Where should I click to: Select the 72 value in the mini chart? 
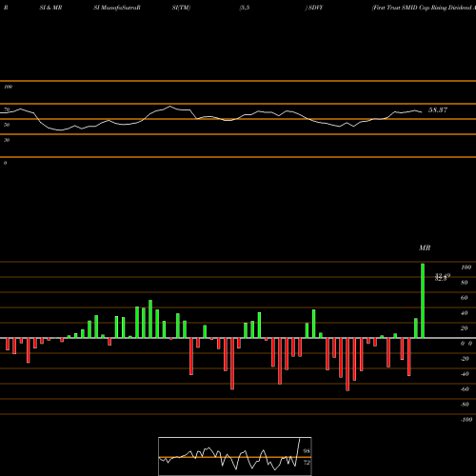[307, 463]
